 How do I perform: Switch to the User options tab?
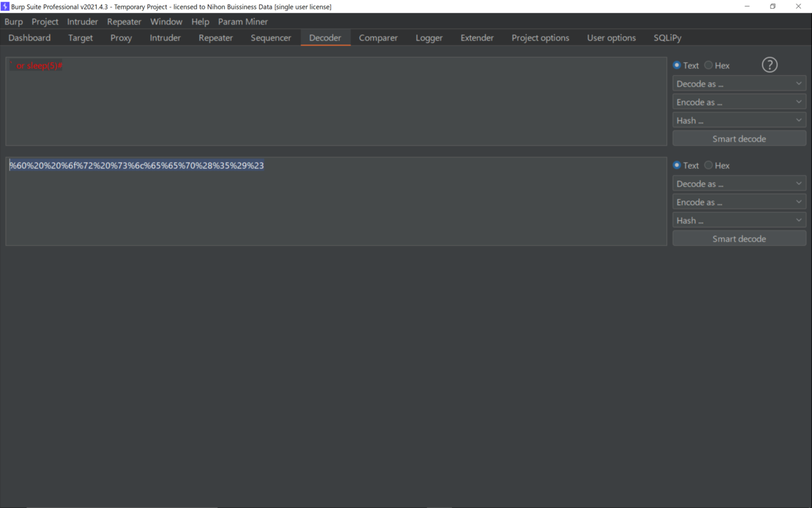coord(612,38)
